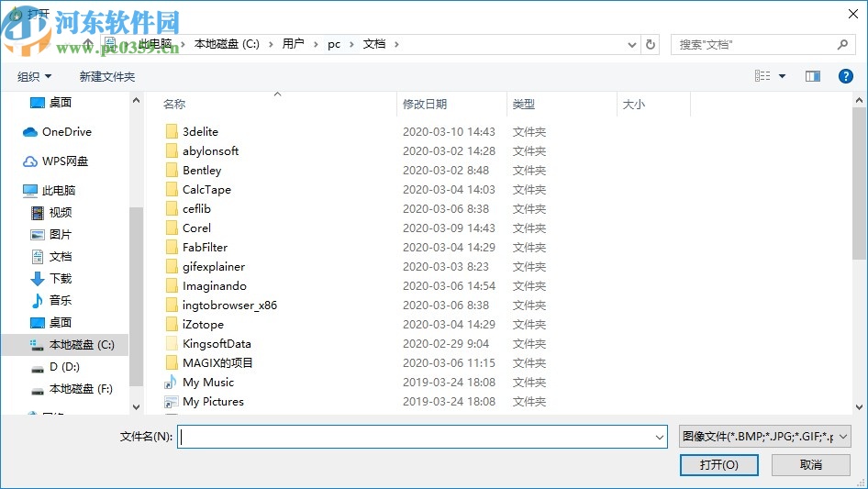Click the navigation pane scroll up arrow

point(136,100)
